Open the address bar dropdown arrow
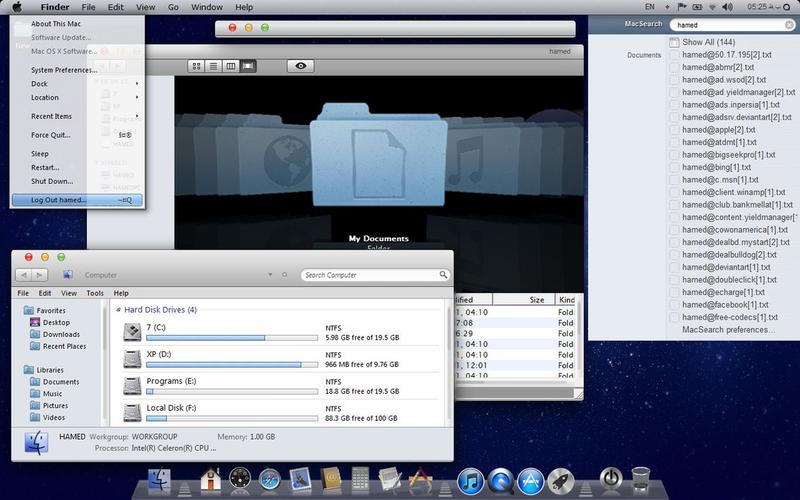800x500 pixels. tap(271, 274)
